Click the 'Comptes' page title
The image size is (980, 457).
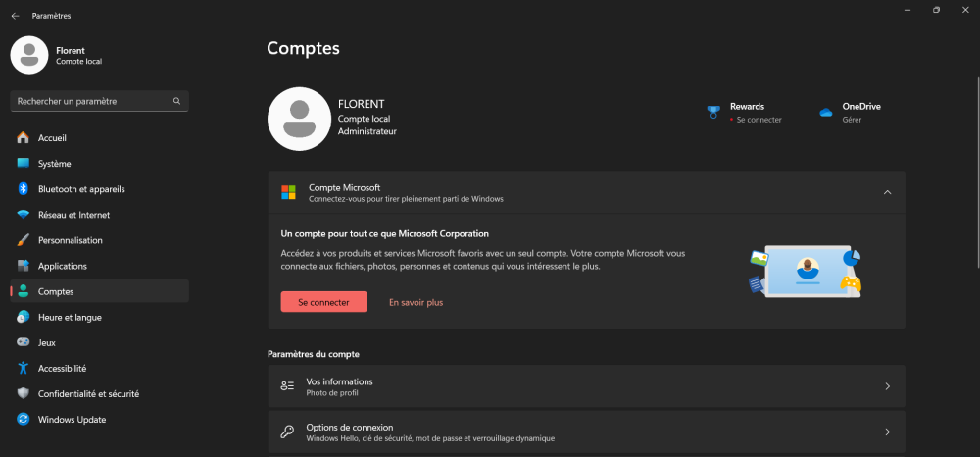coord(303,49)
